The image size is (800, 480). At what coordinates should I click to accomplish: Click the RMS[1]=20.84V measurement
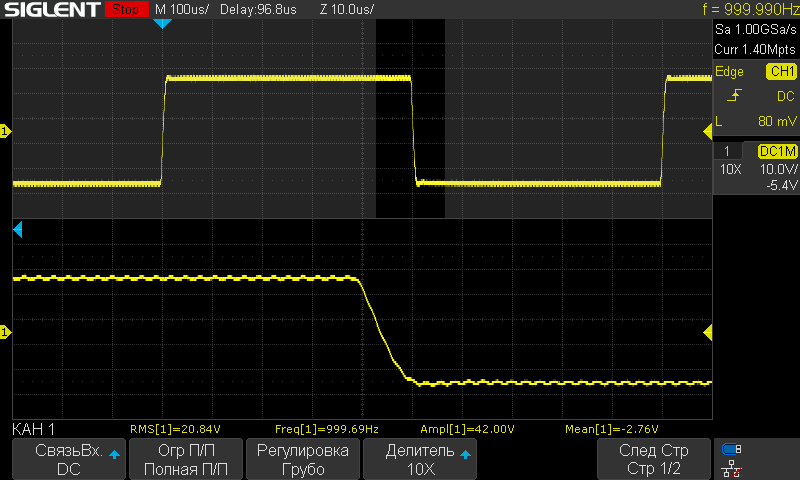(x=176, y=429)
